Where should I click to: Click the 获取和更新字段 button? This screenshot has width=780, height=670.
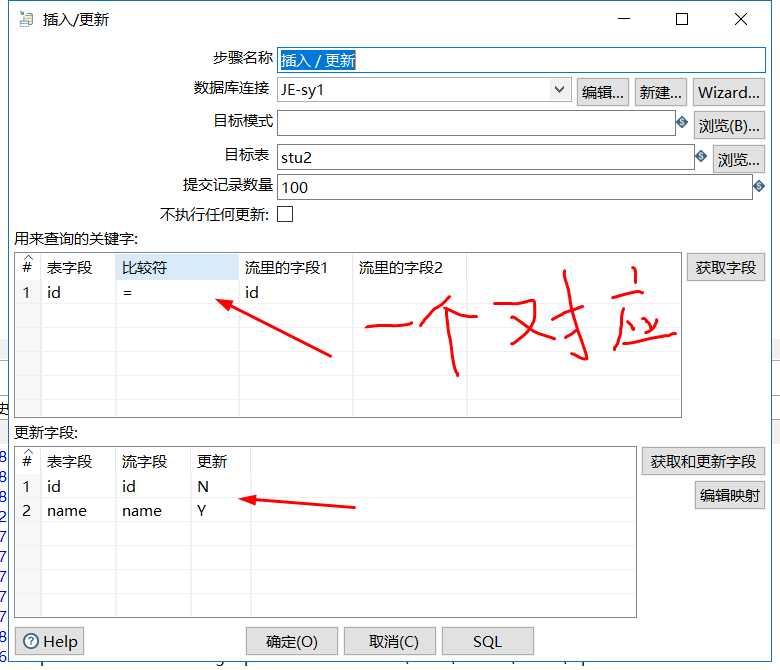point(703,461)
